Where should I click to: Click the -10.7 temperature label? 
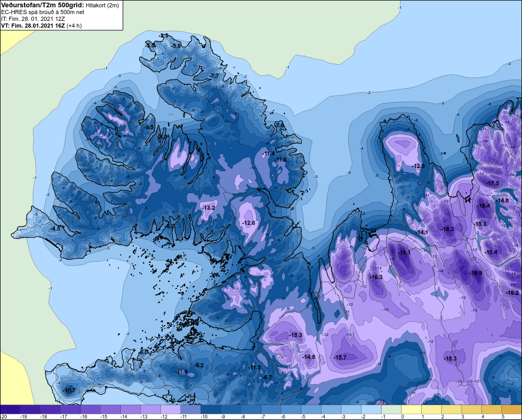pyautogui.click(x=69, y=390)
